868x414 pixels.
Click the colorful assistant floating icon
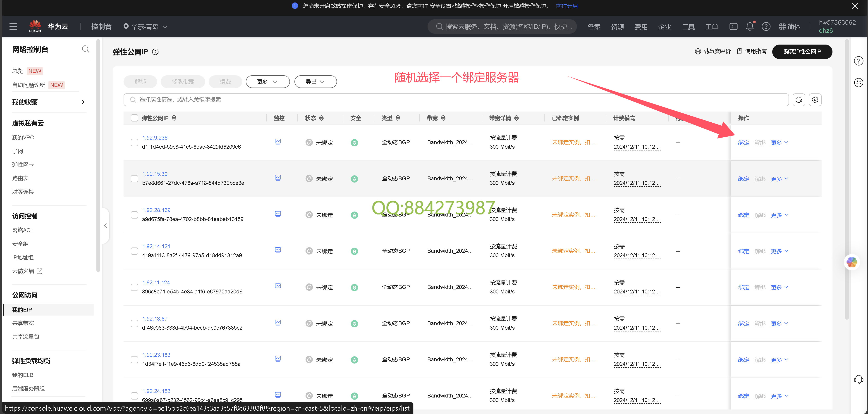851,262
